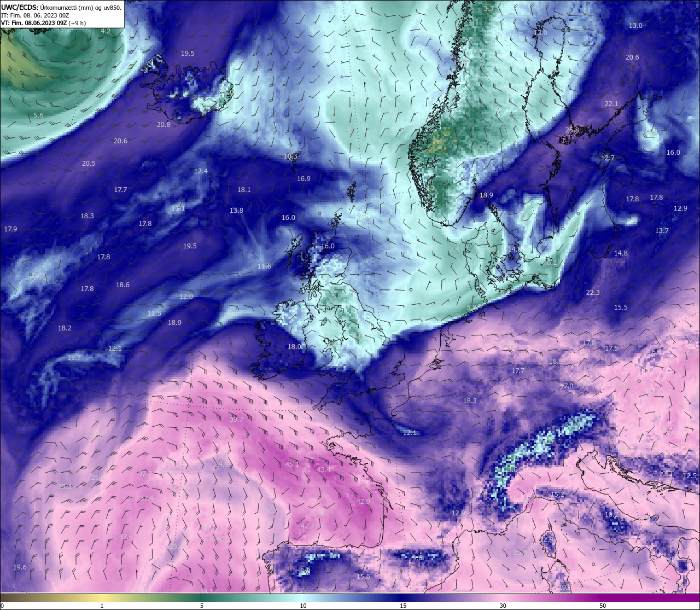Click the 11.6 value label
This screenshot has width=700, height=610.
tap(264, 266)
